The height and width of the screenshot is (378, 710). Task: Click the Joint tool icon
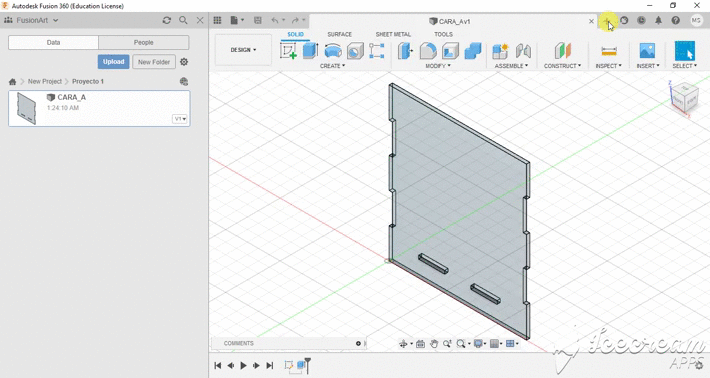[x=523, y=51]
